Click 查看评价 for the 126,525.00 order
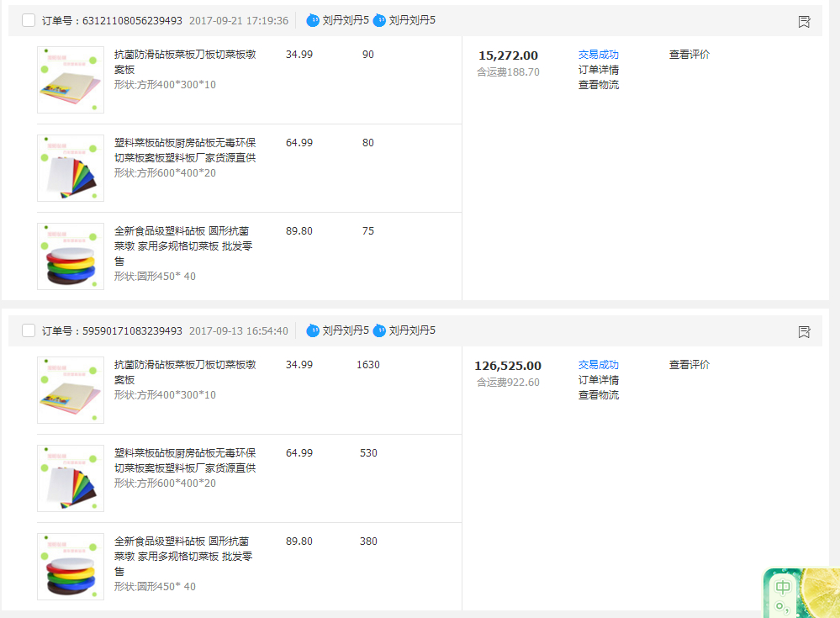This screenshot has height=618, width=840. pyautogui.click(x=689, y=365)
